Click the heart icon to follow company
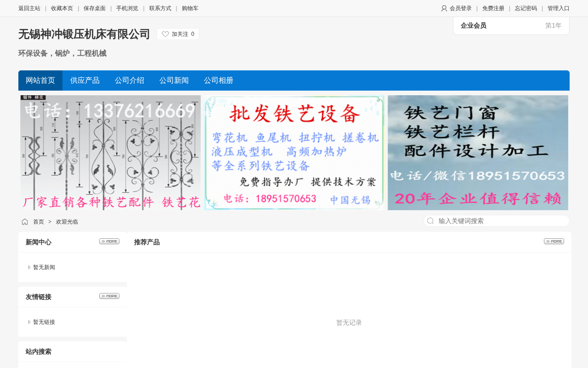The height and width of the screenshot is (368, 588). pos(165,34)
